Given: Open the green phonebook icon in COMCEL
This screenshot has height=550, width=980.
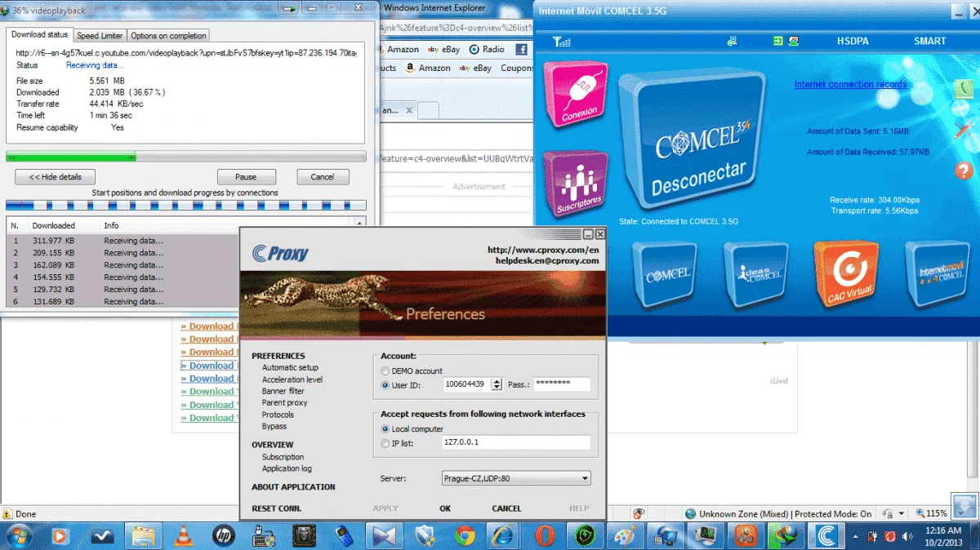Looking at the screenshot, I should pyautogui.click(x=963, y=89).
